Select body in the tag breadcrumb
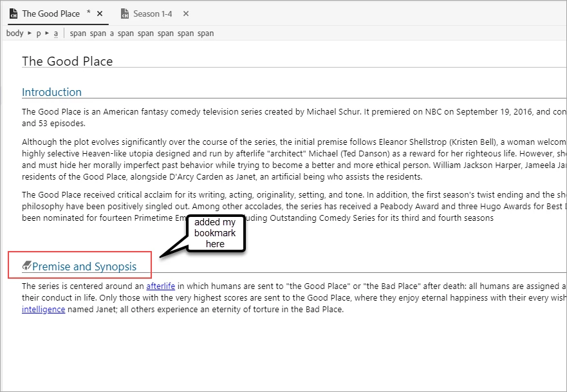This screenshot has width=567, height=392. [15, 33]
